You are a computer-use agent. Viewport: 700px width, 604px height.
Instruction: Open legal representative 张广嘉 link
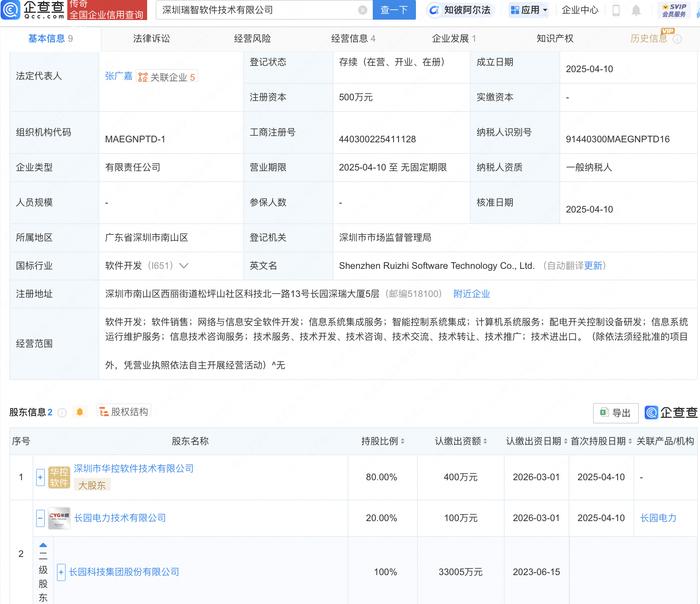point(118,76)
